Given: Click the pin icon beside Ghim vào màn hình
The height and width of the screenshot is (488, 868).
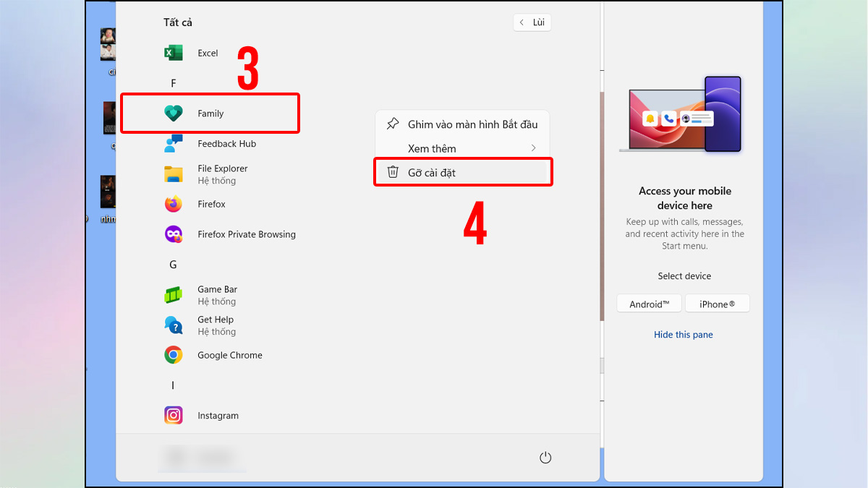Looking at the screenshot, I should (x=393, y=124).
